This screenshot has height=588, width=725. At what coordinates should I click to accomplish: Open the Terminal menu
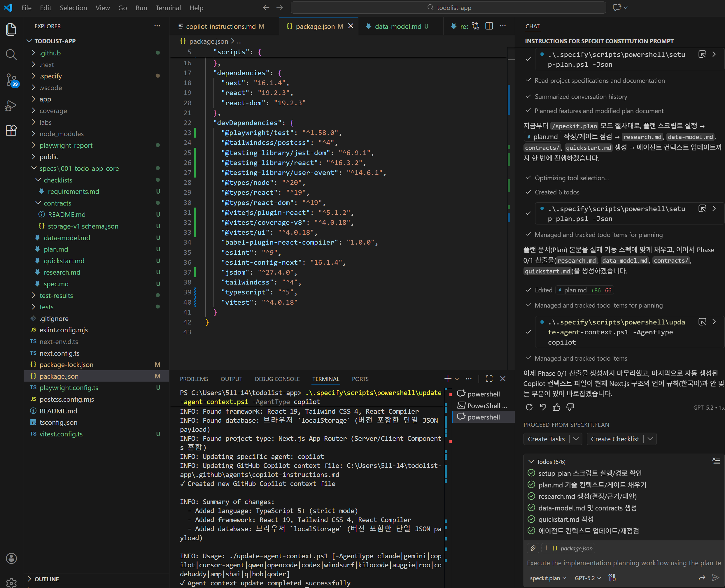pos(168,8)
